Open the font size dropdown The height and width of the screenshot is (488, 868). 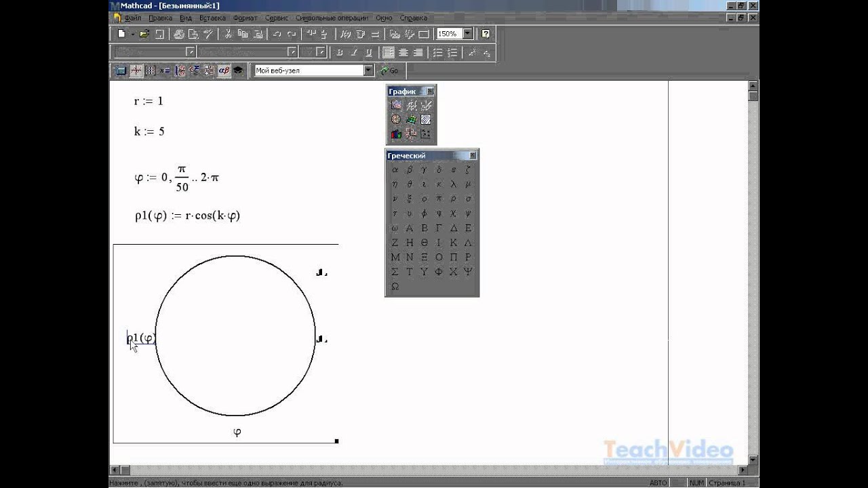[321, 52]
